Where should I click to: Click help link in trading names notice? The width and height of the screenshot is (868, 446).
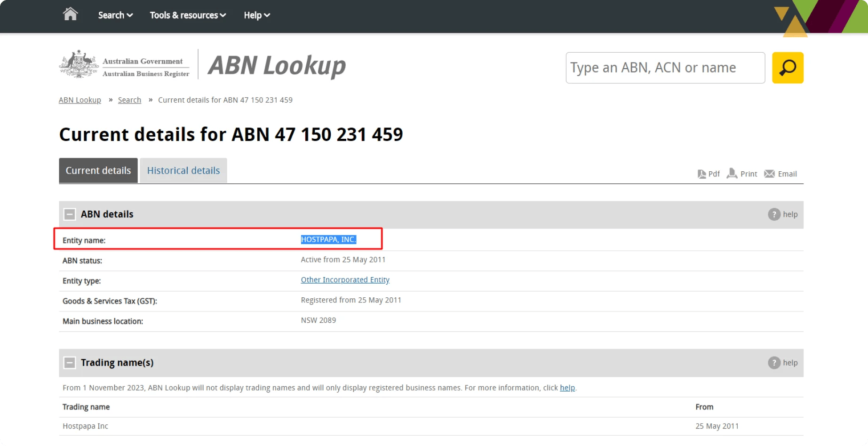(x=567, y=388)
